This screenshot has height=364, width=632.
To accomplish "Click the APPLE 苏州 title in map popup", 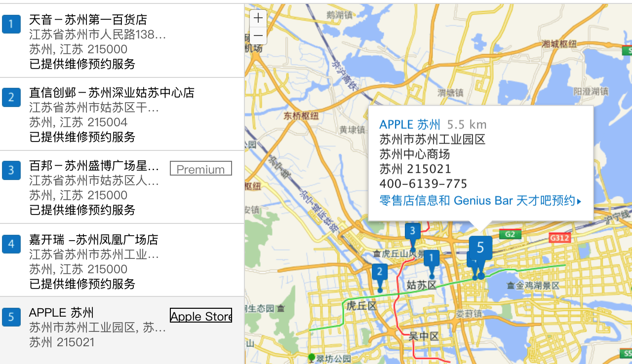I will pyautogui.click(x=410, y=124).
